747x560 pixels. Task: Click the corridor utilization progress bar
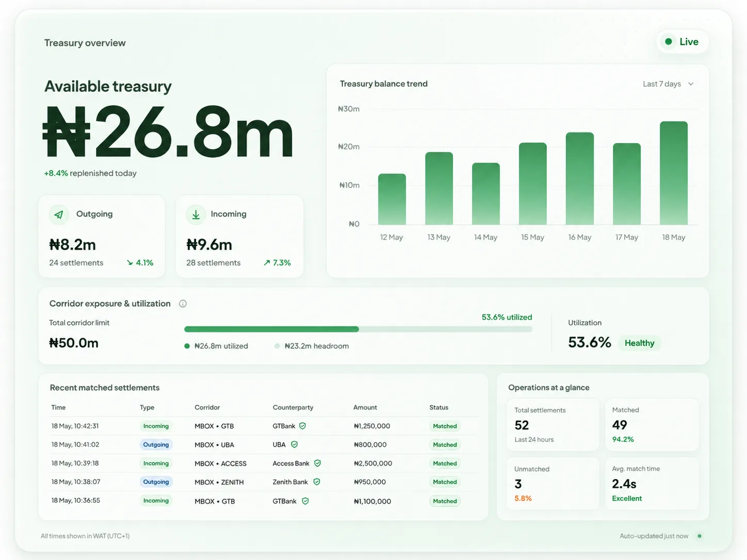[x=358, y=329]
